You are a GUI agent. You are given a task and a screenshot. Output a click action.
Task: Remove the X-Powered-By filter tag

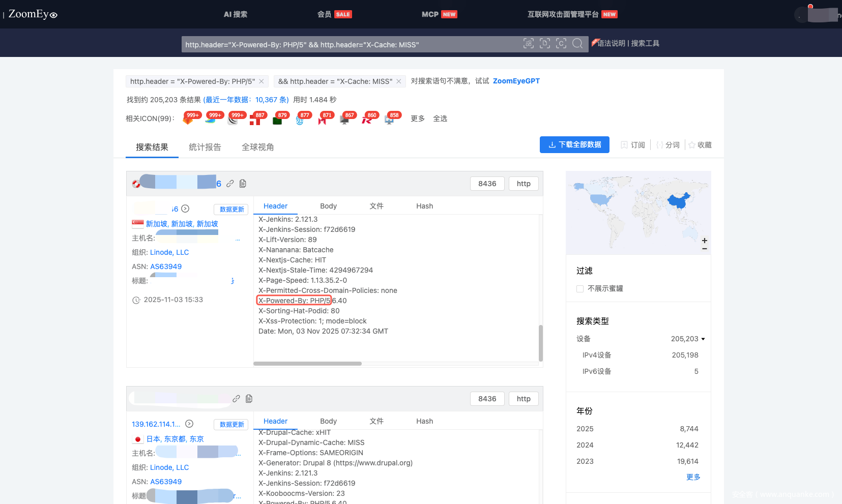[262, 81]
